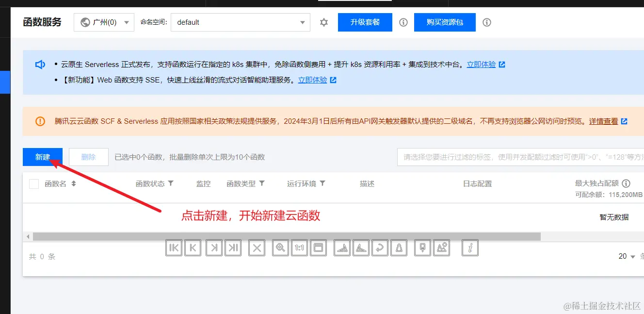644x314 pixels.
Task: Open the 函数类型 filter funnel
Action: (x=262, y=183)
